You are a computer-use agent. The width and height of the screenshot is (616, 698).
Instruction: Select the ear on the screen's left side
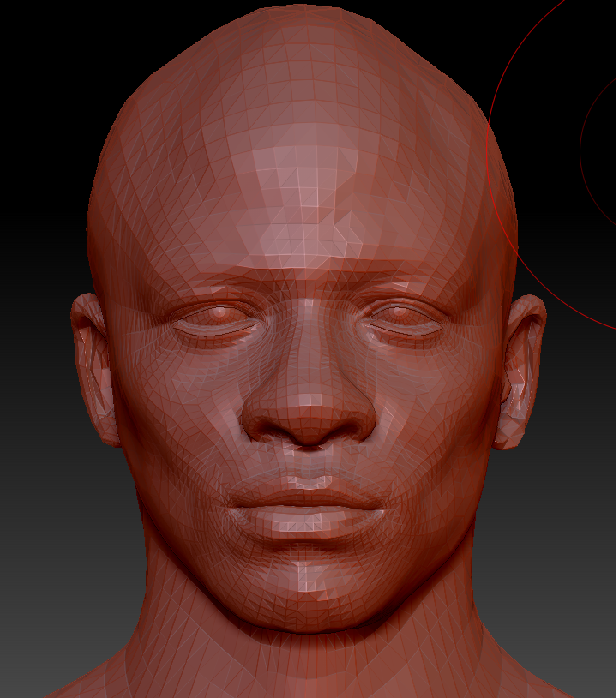coord(95,369)
